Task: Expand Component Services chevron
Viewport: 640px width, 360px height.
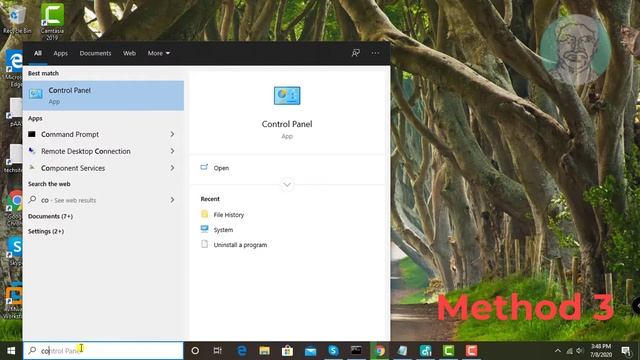Action: [172, 168]
